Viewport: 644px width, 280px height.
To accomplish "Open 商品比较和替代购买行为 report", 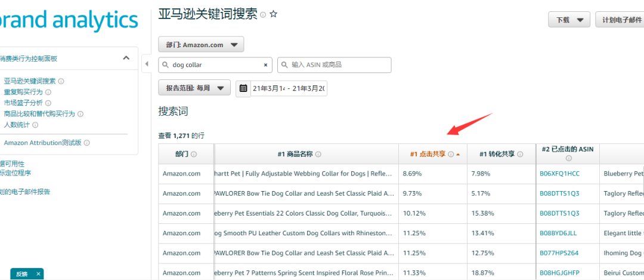I will (39, 114).
